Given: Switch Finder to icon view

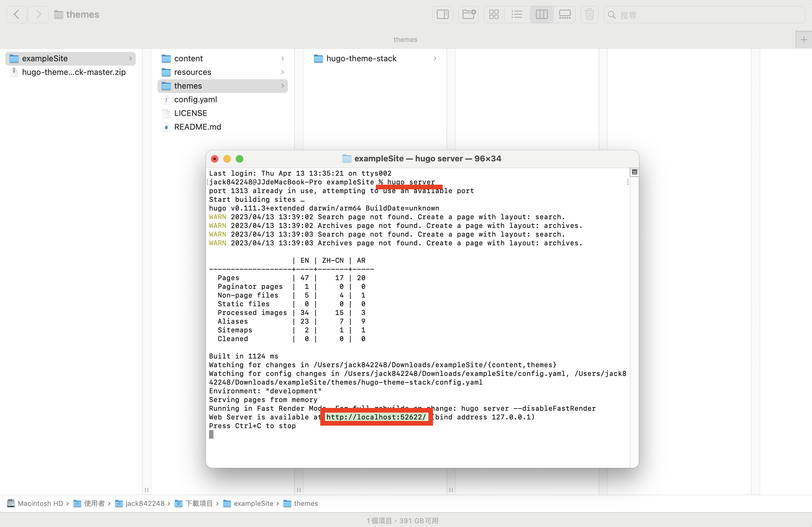Looking at the screenshot, I should tap(494, 14).
